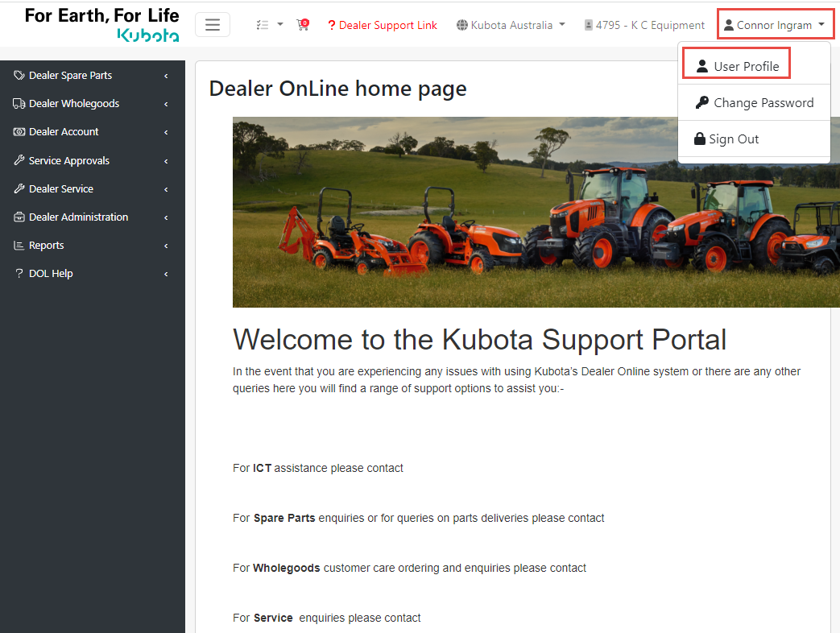The height and width of the screenshot is (633, 840).
Task: Click the Dealer Administration briefcase icon
Action: [19, 217]
